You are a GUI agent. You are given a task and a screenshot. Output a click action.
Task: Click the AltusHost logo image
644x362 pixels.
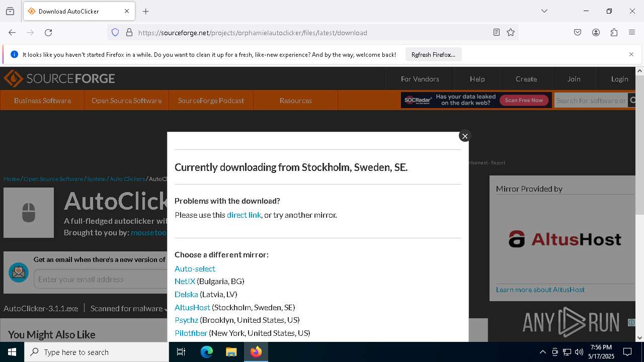click(x=565, y=239)
